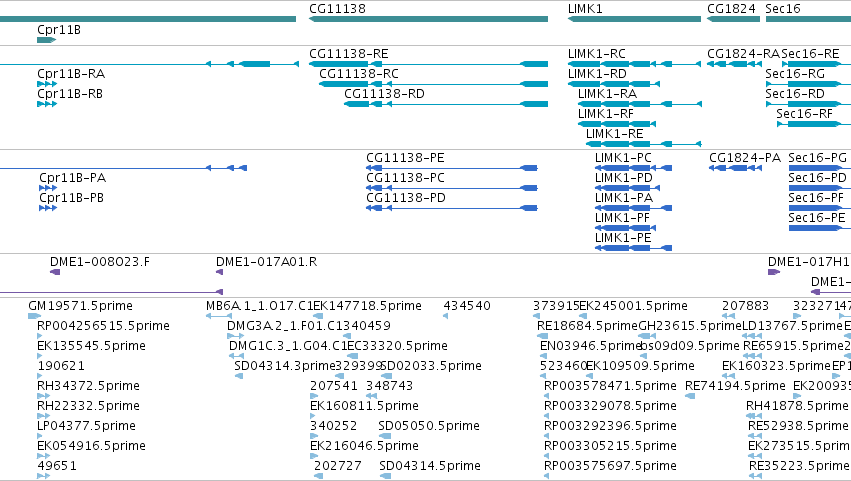Image resolution: width=851 pixels, height=481 pixels.
Task: Click the Sec16-PF protein label
Action: click(816, 198)
